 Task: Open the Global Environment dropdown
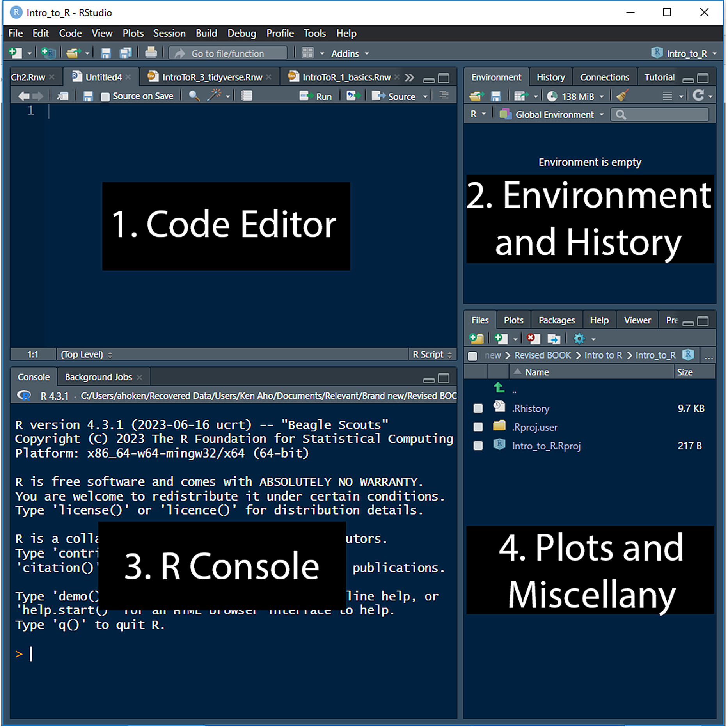[x=551, y=114]
